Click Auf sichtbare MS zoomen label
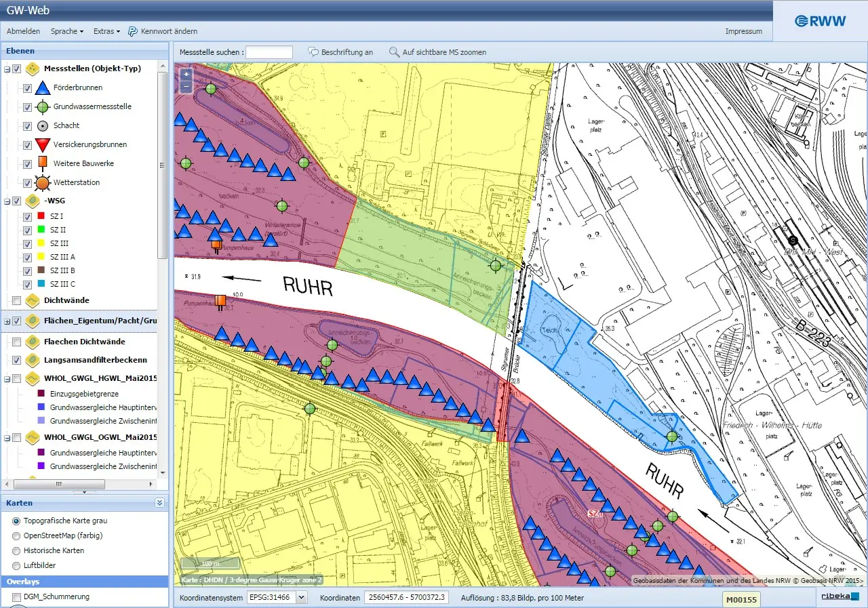 (444, 52)
